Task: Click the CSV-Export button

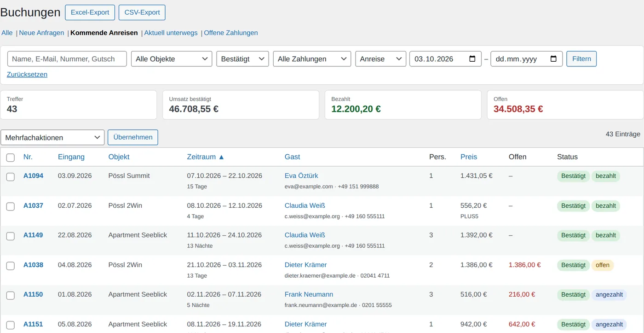Action: [142, 12]
